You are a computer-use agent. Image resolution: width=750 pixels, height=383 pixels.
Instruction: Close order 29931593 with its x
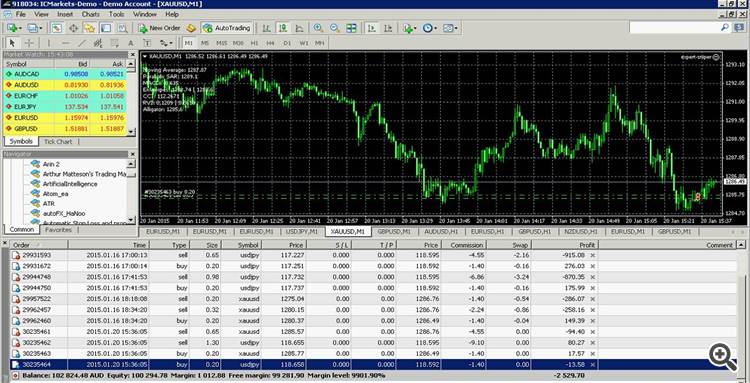point(593,255)
